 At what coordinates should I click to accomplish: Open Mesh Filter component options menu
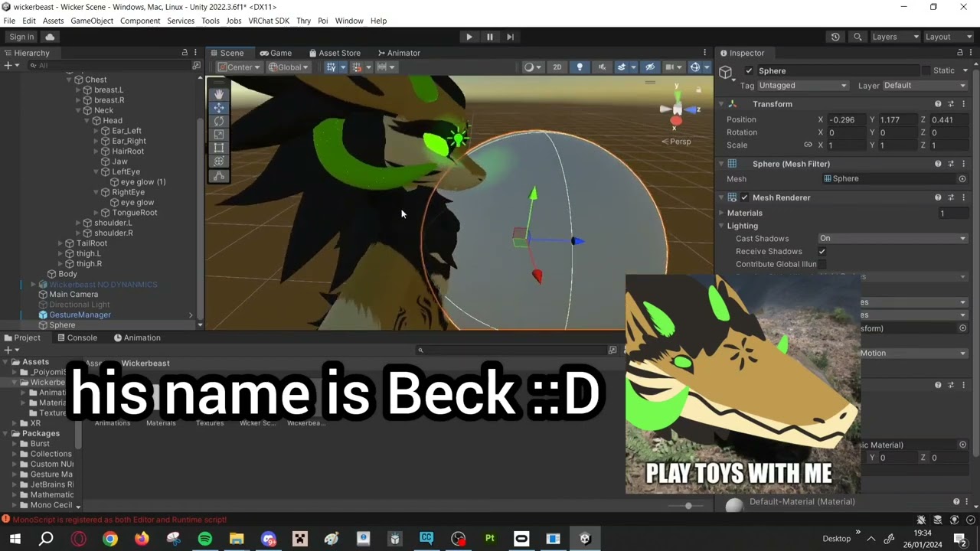(964, 164)
